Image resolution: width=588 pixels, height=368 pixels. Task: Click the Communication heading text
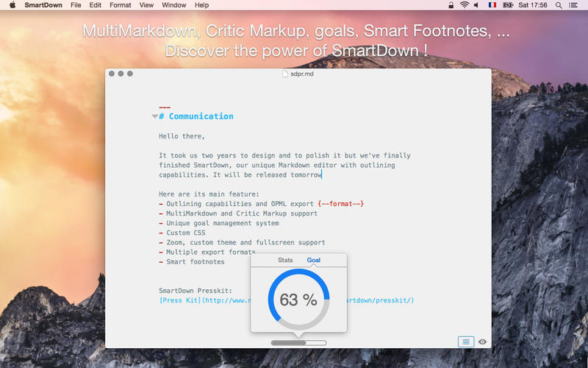click(201, 116)
